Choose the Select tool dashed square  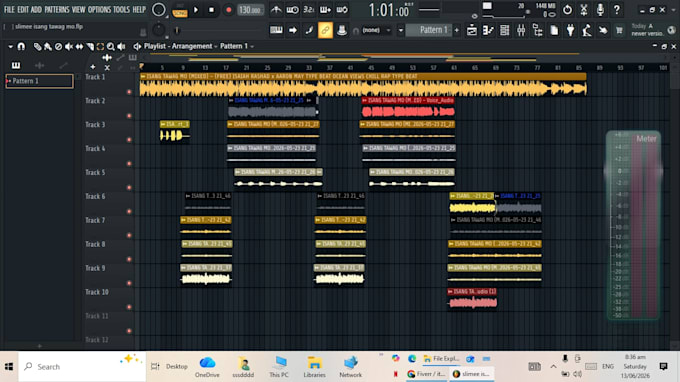(x=100, y=46)
